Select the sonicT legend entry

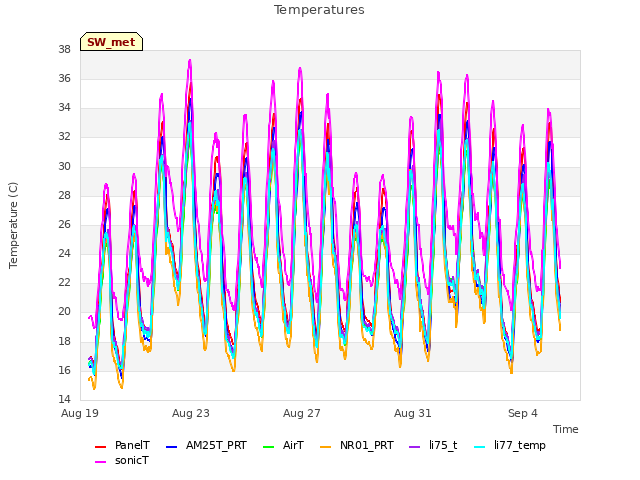click(122, 460)
